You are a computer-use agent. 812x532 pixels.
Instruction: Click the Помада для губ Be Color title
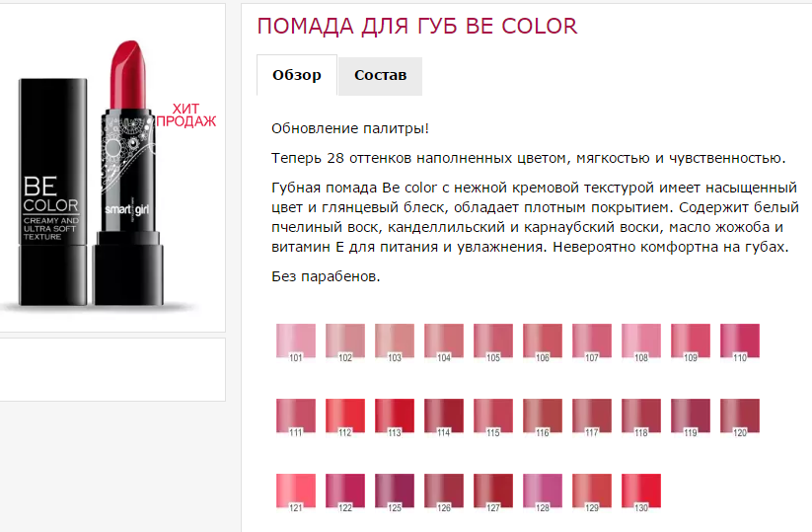417,27
